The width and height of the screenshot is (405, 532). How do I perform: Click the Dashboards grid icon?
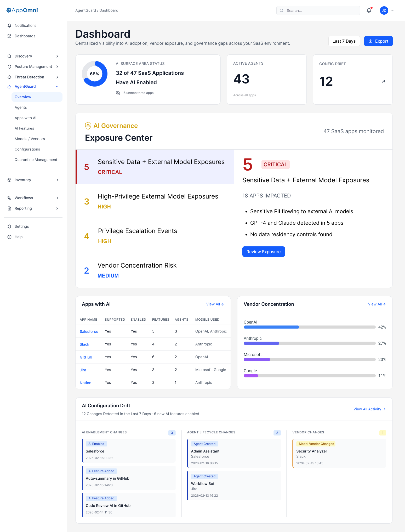(9, 36)
